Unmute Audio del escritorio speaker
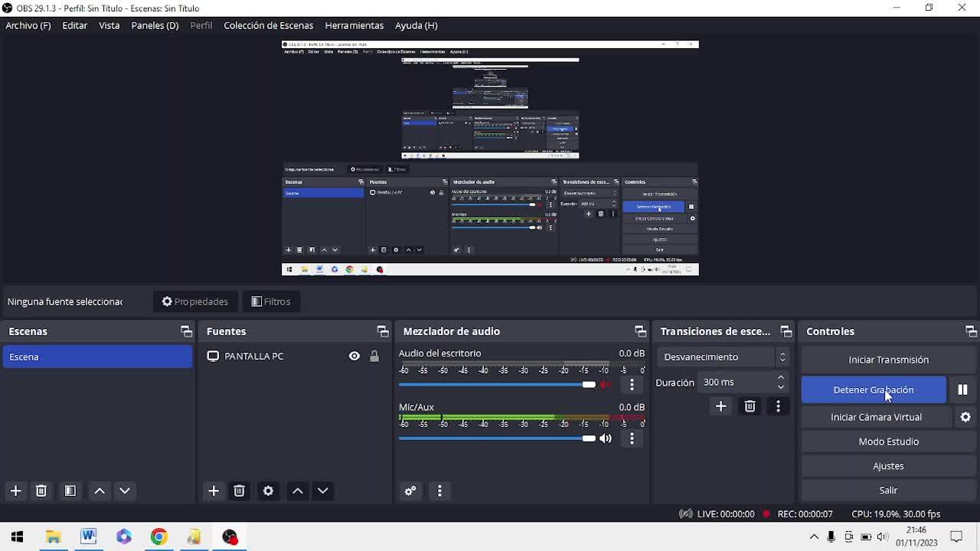 tap(606, 384)
